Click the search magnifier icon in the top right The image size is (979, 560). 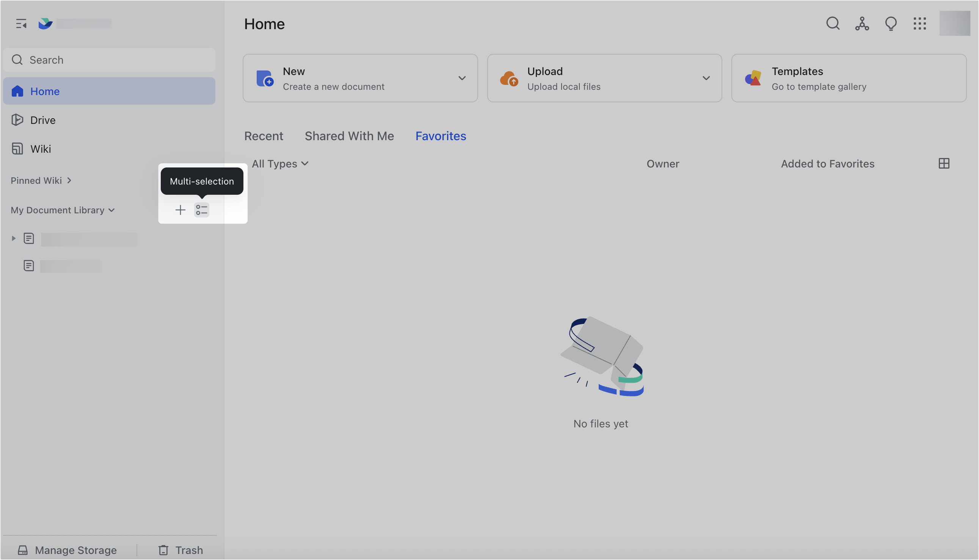(x=833, y=23)
